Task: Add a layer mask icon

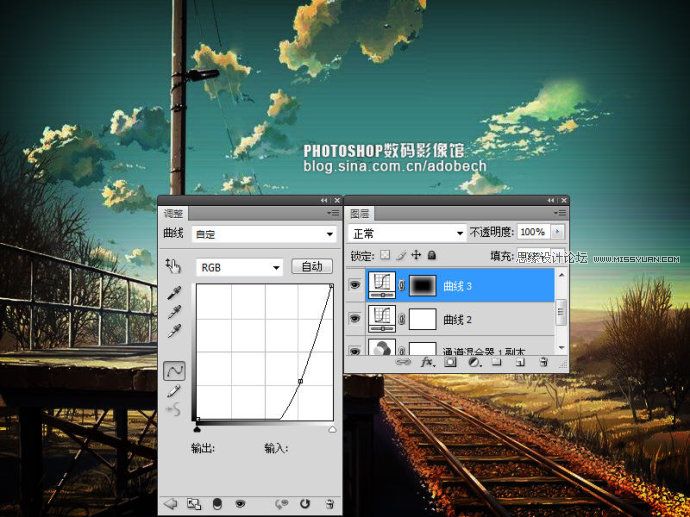Action: [x=450, y=362]
